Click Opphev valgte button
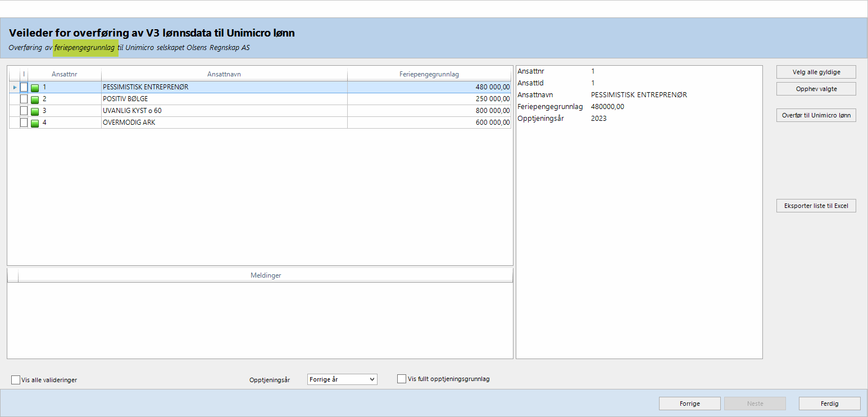868x417 pixels. pos(816,89)
